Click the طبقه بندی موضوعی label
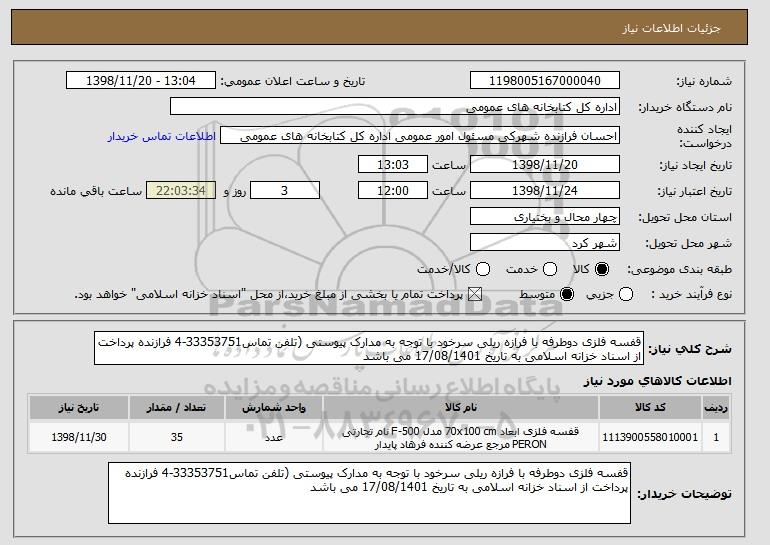This screenshot has height=545, width=770. pos(680,269)
